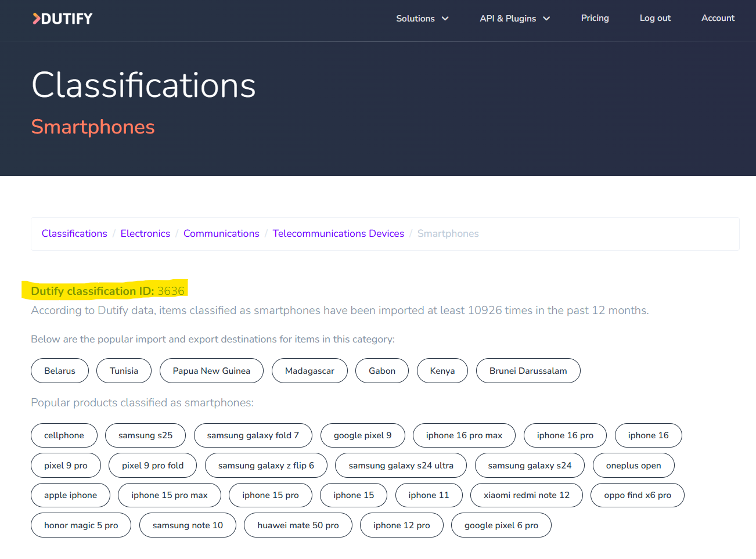756x559 pixels.
Task: Open iphone 15 pro max tag
Action: coord(169,495)
